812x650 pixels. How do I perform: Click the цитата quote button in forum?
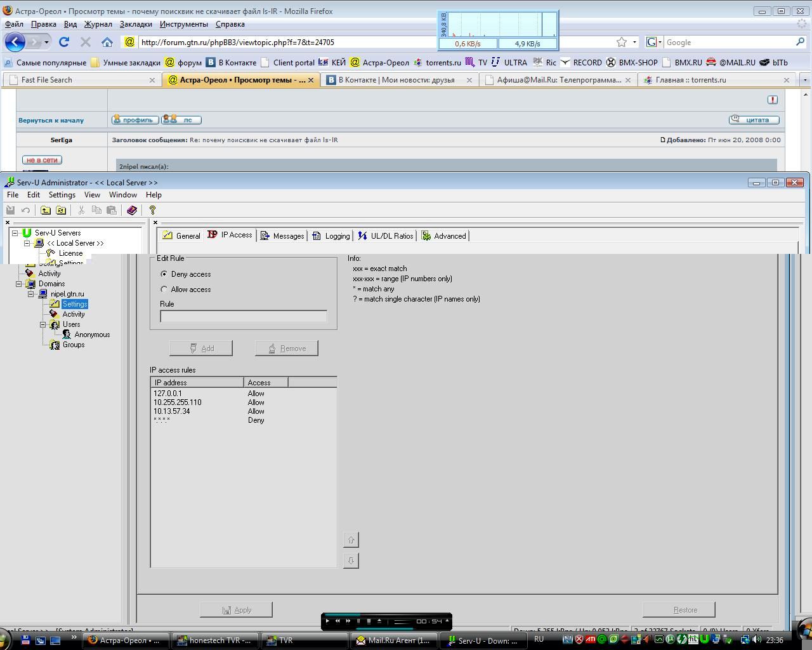(754, 119)
